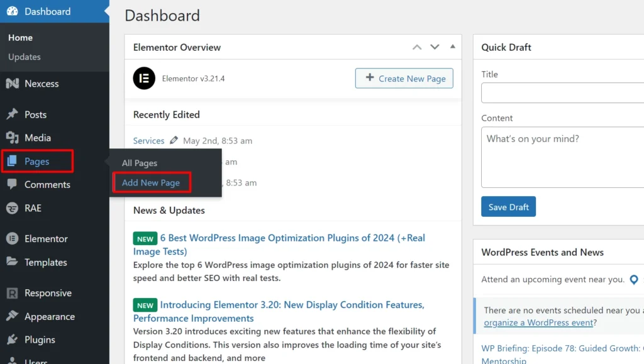Click the Media library icon
Image resolution: width=644 pixels, height=364 pixels.
13,138
